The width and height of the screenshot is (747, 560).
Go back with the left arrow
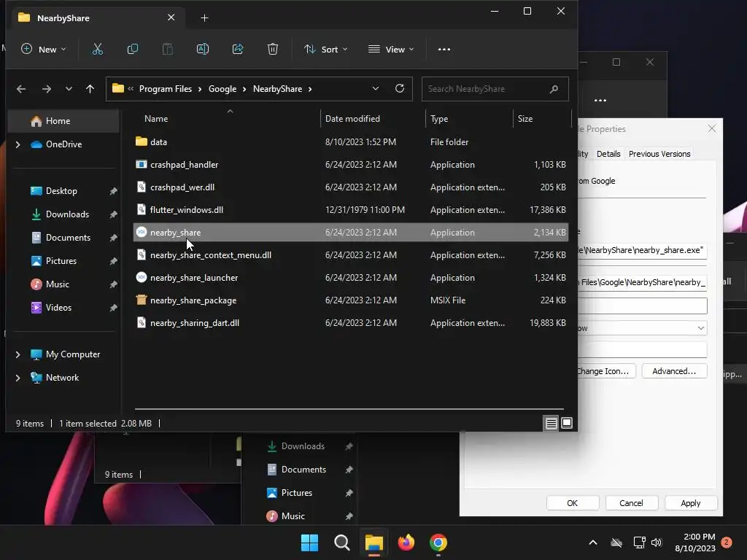(x=21, y=89)
